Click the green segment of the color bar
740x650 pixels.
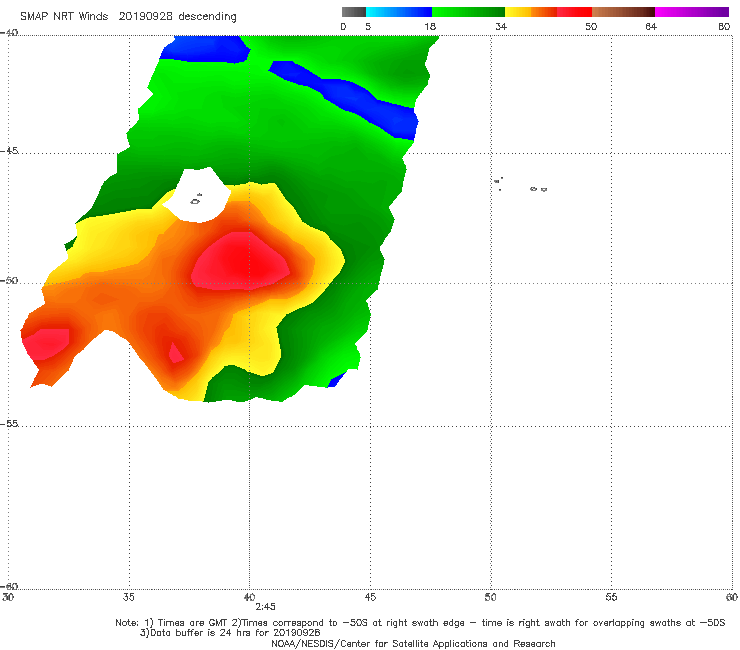[468, 12]
